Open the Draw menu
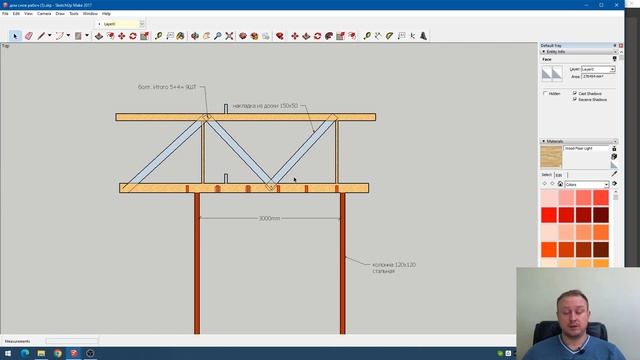Viewport: 640px width, 360px height. click(60, 13)
